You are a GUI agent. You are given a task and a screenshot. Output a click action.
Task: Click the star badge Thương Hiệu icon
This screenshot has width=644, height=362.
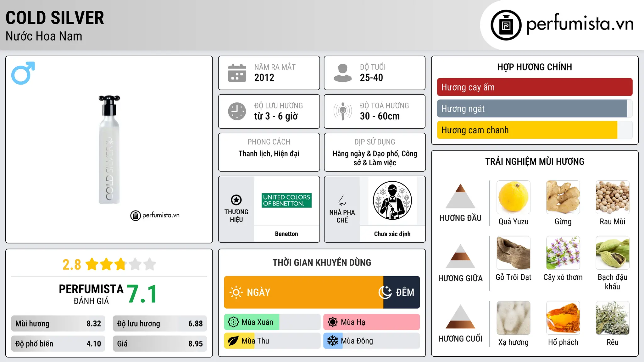(x=236, y=200)
